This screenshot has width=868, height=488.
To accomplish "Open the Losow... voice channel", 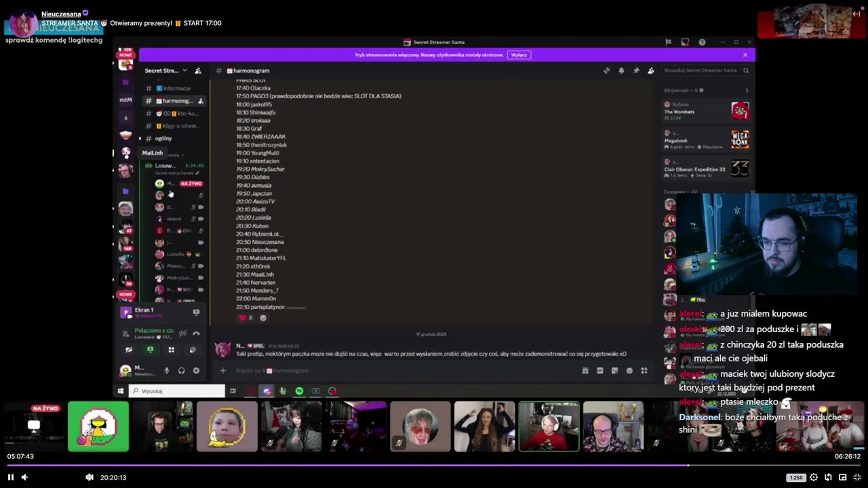I will (174, 165).
